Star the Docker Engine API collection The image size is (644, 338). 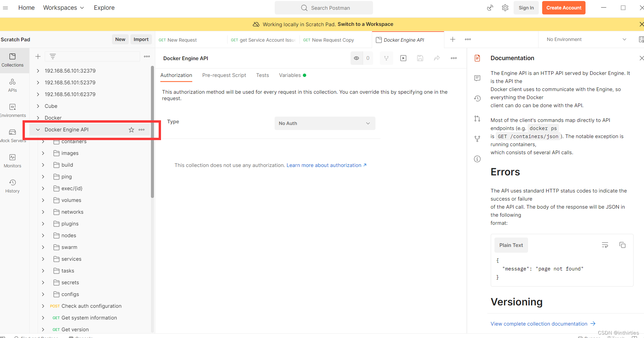pos(131,130)
